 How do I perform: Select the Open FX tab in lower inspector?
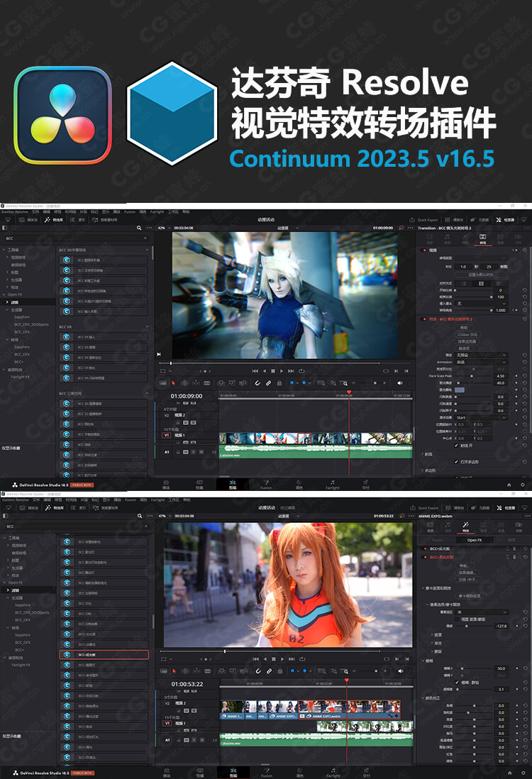(x=474, y=540)
